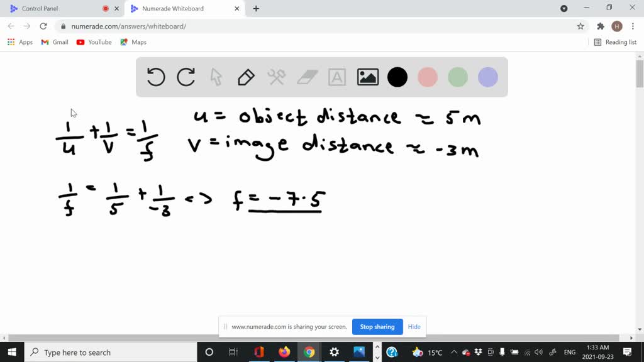Open the shapes tools icon

point(275,77)
